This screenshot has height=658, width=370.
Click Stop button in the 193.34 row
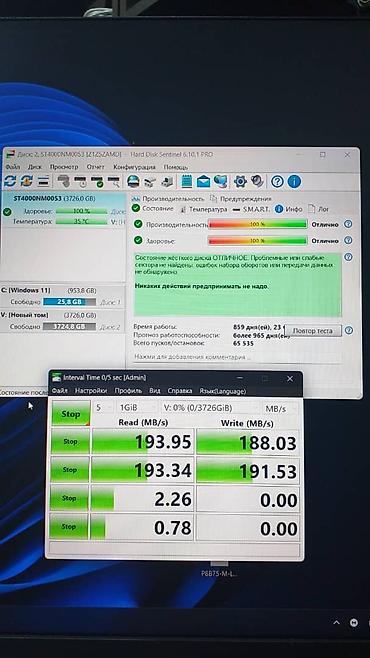(x=70, y=470)
